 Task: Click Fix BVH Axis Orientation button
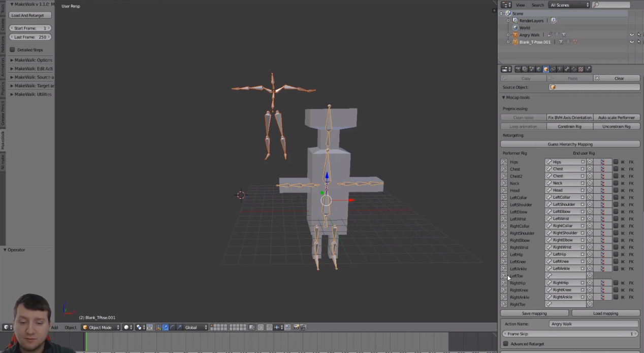pyautogui.click(x=570, y=117)
